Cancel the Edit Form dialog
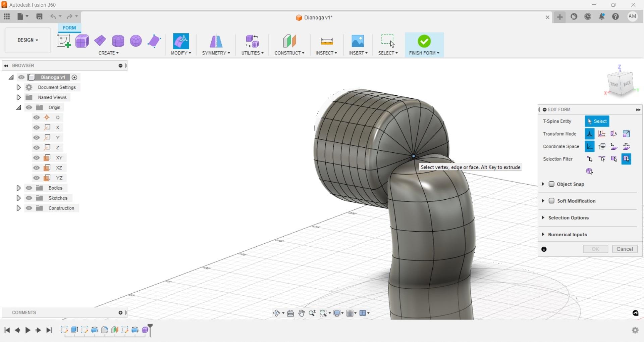This screenshot has height=342, width=644. 625,249
